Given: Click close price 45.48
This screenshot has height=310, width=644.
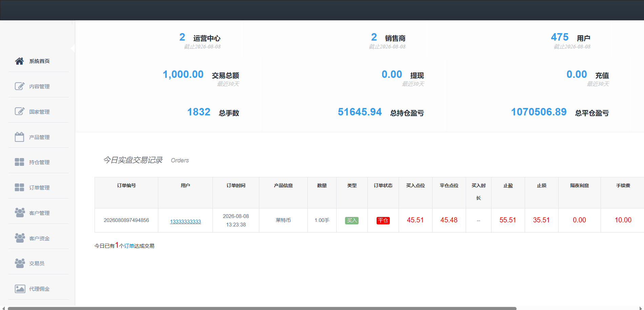Looking at the screenshot, I should (449, 220).
